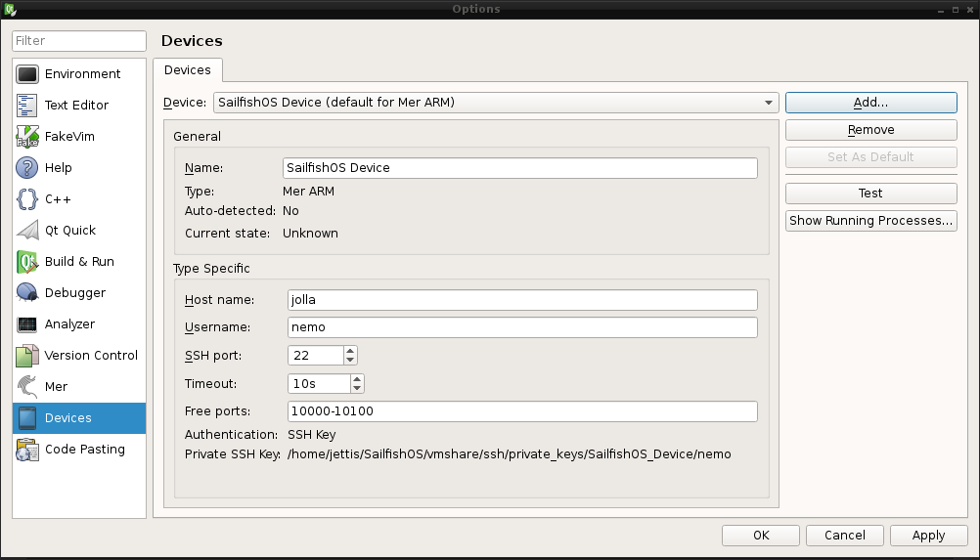Select the Private SSH Key path text
The width and height of the screenshot is (980, 560).
[x=510, y=454]
